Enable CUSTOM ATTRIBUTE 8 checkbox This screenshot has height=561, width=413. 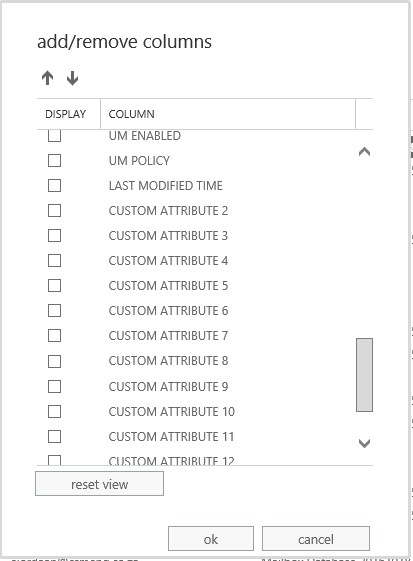(x=54, y=361)
